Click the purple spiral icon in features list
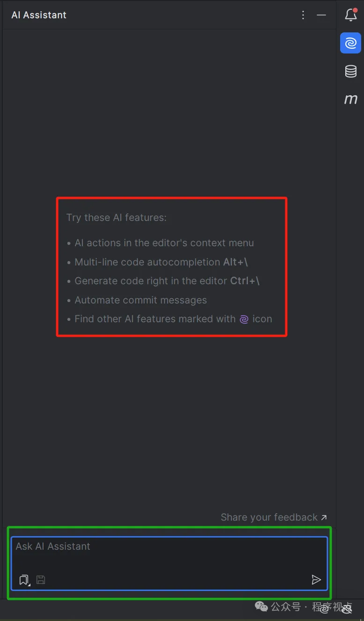This screenshot has height=621, width=364. coord(244,319)
